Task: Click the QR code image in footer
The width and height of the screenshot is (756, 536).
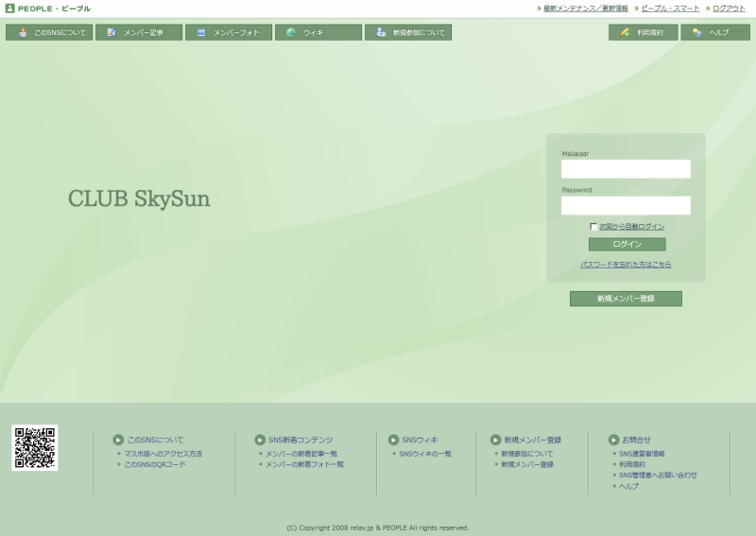Action: [x=35, y=447]
